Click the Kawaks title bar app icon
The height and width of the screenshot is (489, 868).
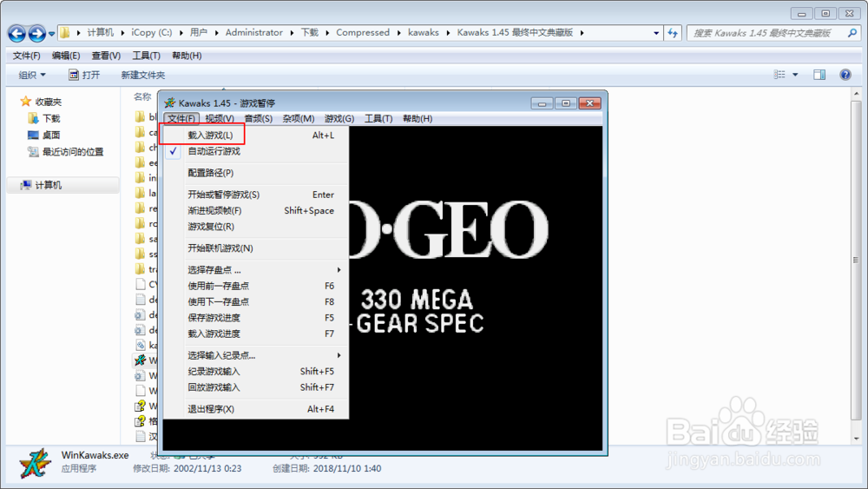pyautogui.click(x=169, y=103)
